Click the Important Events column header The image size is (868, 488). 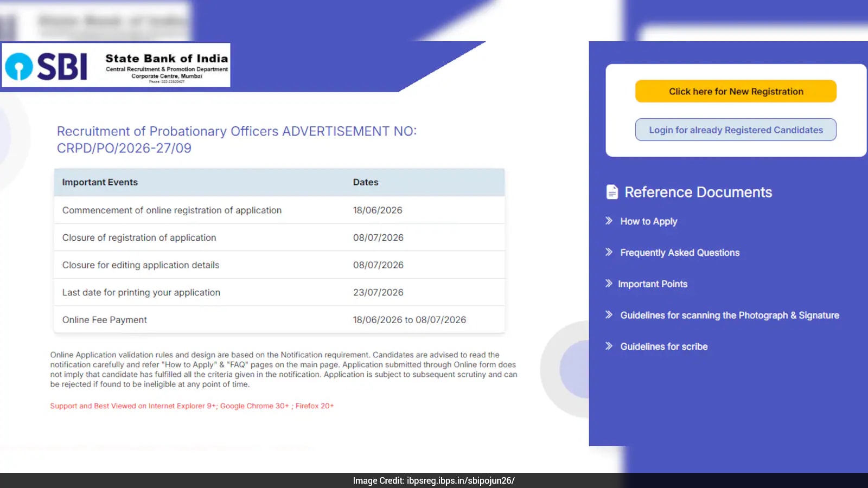(x=100, y=182)
